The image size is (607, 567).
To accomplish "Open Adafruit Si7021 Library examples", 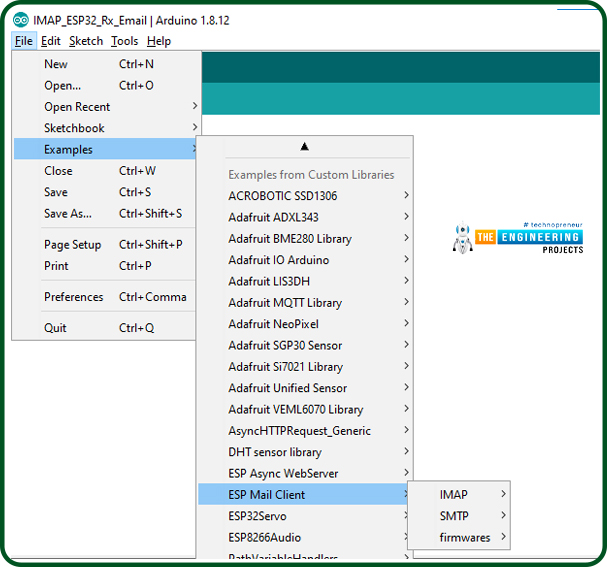I will point(305,367).
